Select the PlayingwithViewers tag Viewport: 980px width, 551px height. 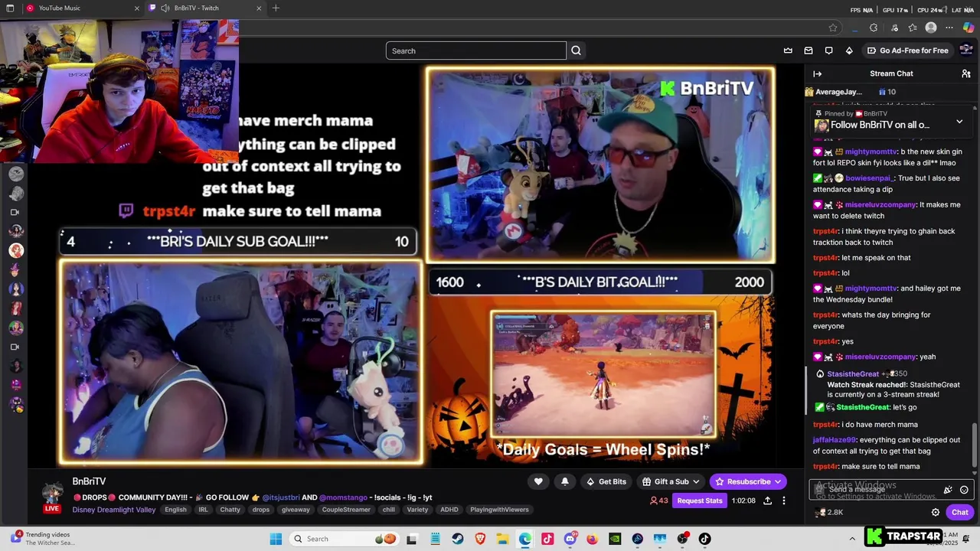click(x=498, y=510)
